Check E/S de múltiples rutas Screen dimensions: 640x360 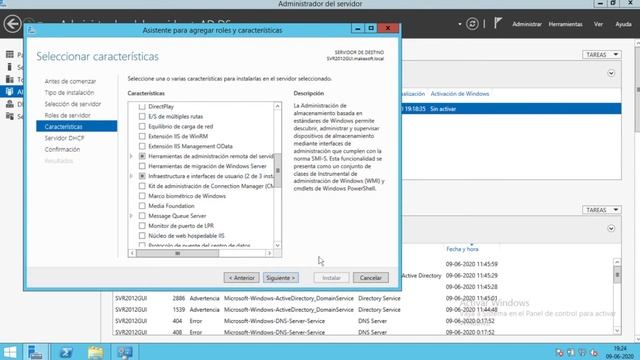tap(142, 116)
